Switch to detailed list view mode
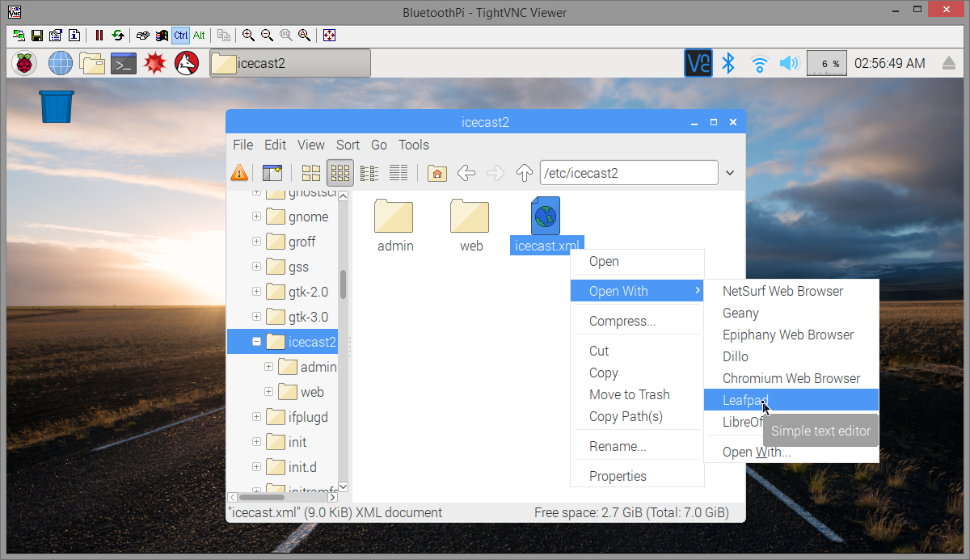970x560 pixels. coord(399,172)
